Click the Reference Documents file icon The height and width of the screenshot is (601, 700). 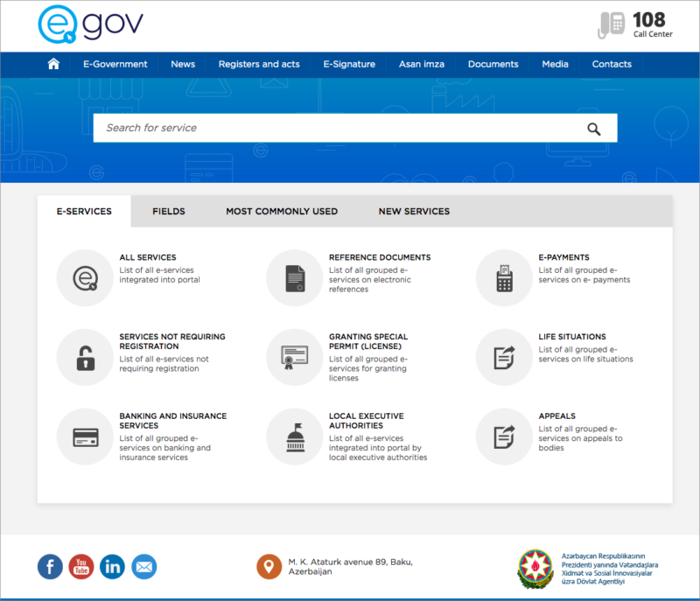(x=294, y=278)
